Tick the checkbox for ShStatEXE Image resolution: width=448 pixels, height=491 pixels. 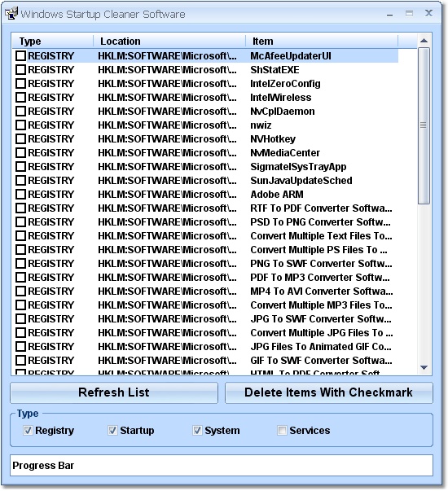[x=20, y=70]
